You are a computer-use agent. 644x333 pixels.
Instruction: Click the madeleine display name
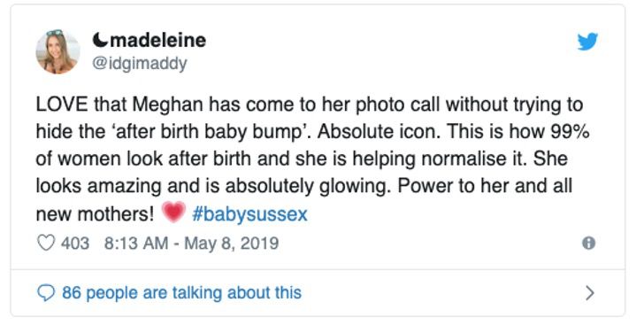pyautogui.click(x=156, y=40)
